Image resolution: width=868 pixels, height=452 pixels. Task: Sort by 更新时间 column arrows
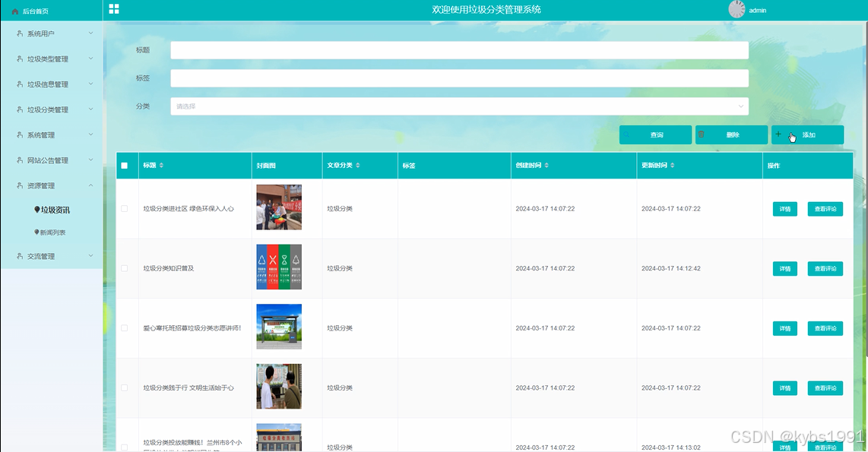pos(672,166)
